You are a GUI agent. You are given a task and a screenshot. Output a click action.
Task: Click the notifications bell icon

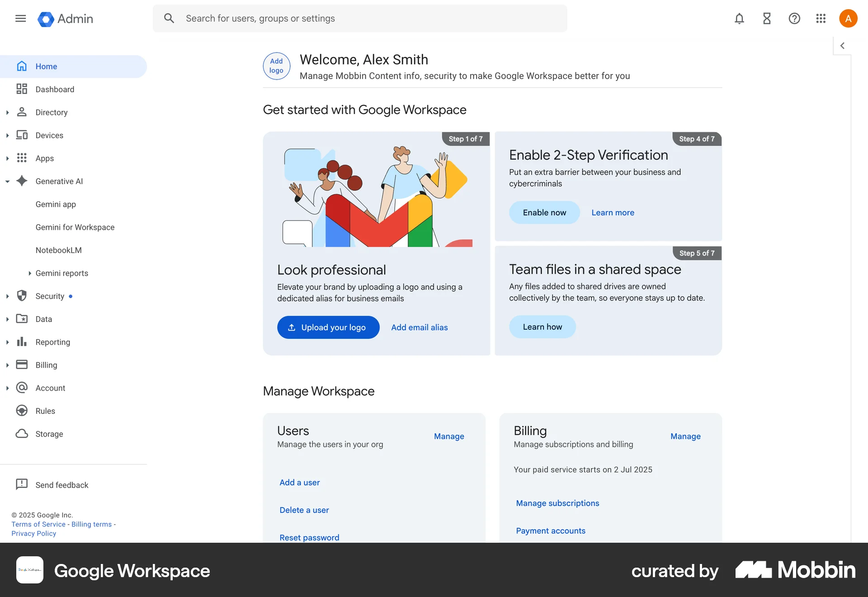click(x=739, y=19)
